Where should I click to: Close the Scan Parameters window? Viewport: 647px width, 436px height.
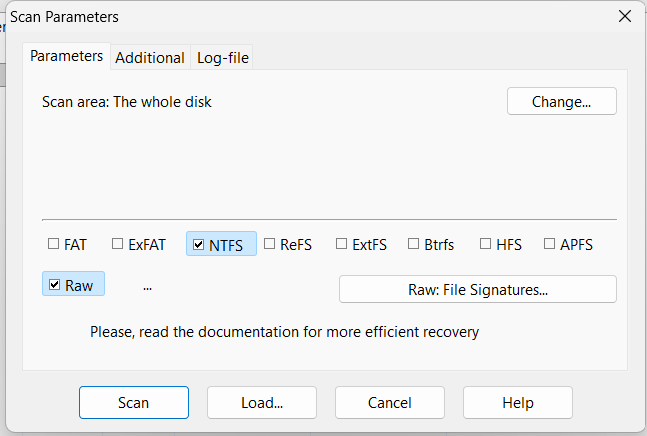point(625,16)
